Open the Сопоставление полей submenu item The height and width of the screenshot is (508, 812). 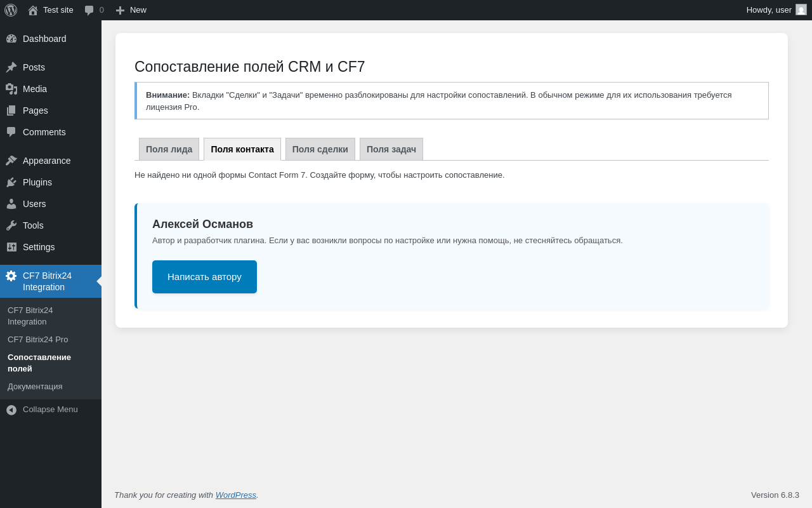coord(51,363)
